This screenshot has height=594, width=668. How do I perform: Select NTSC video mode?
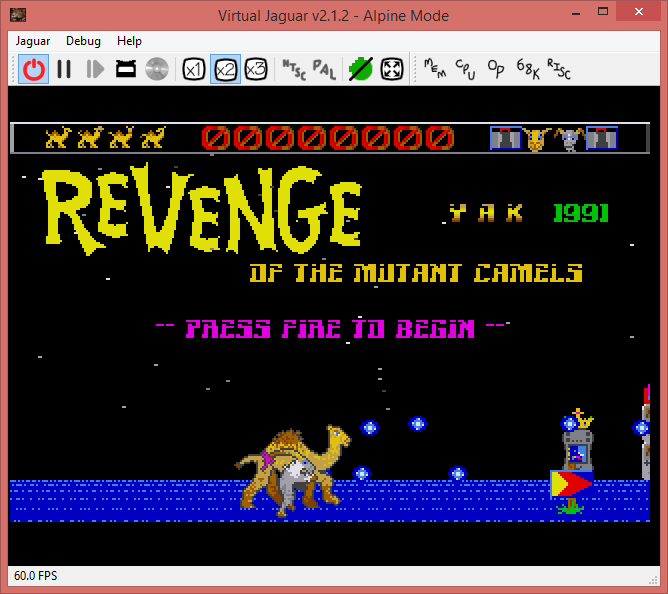294,69
